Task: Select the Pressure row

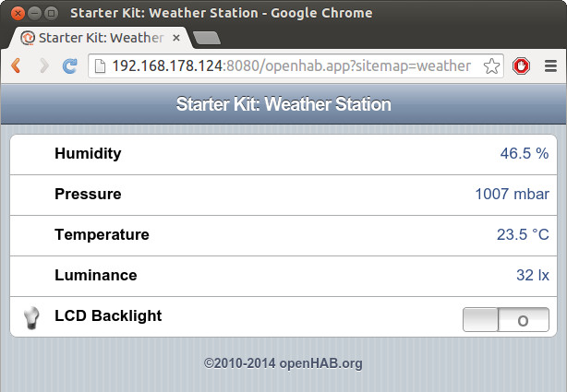Action: 283,196
